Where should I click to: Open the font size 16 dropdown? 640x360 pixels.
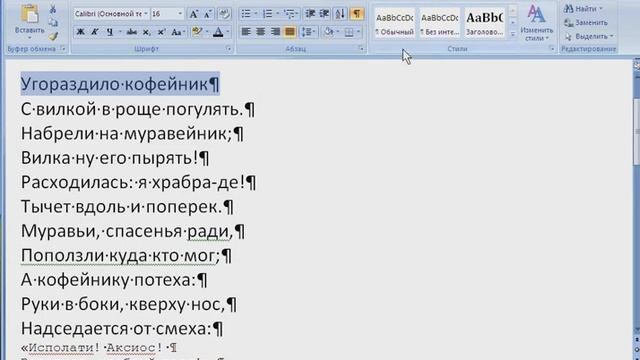coord(180,14)
